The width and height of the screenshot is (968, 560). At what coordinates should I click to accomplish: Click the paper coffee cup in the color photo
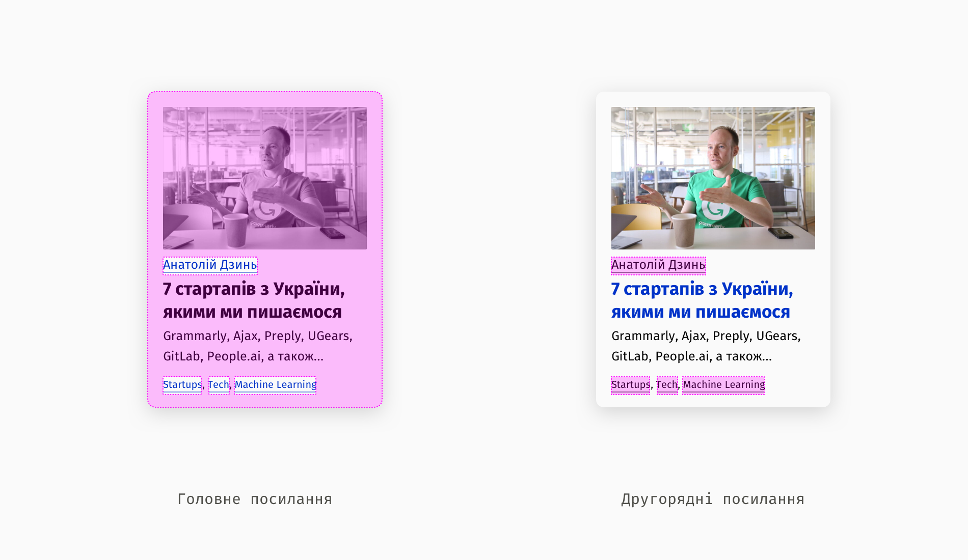pos(683,230)
